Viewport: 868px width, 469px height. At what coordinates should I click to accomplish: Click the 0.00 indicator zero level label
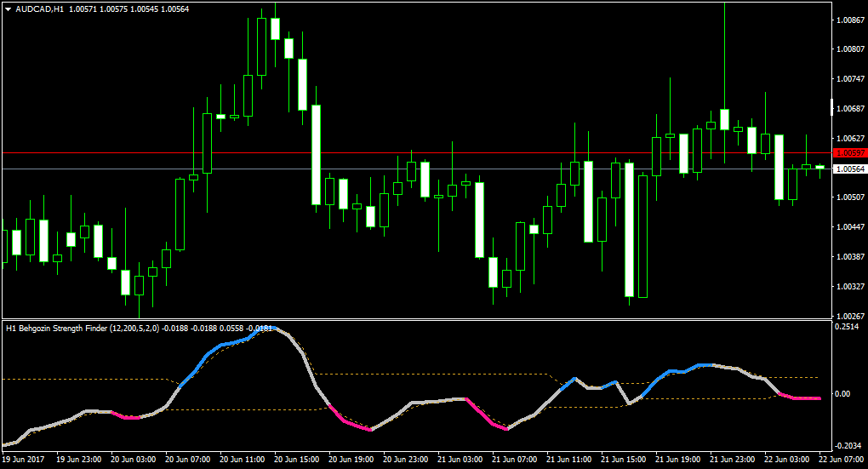(842, 394)
